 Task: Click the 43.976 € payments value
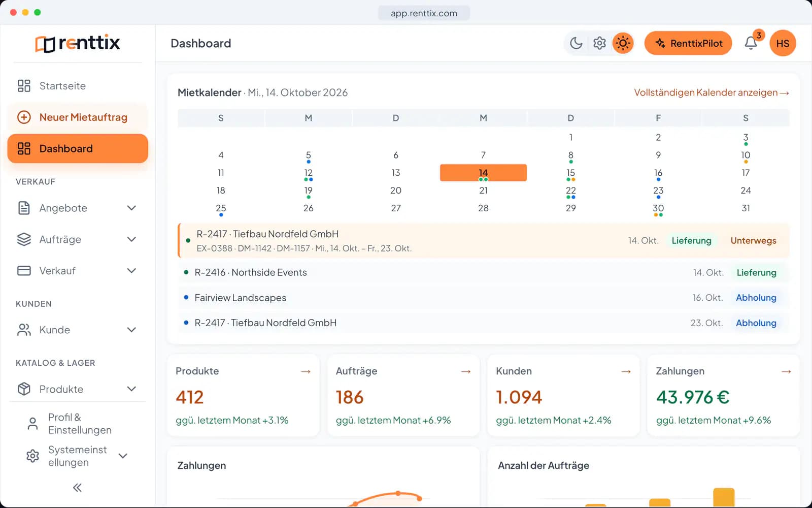[x=693, y=397]
